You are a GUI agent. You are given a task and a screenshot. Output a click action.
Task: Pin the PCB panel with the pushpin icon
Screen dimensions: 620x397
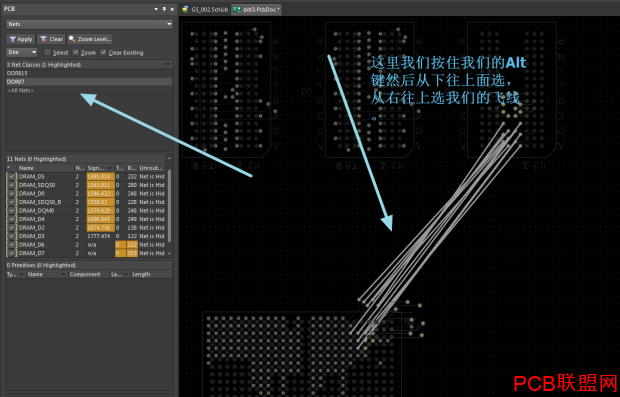[164, 9]
